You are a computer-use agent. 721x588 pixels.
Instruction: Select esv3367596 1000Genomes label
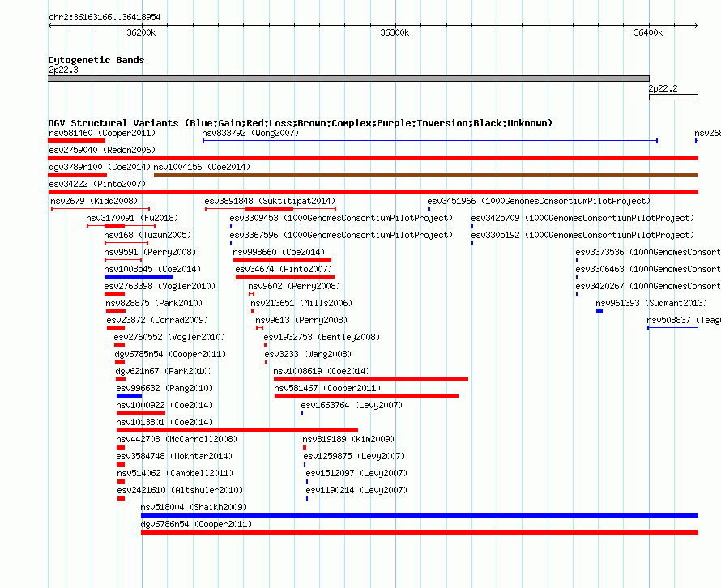click(x=341, y=236)
